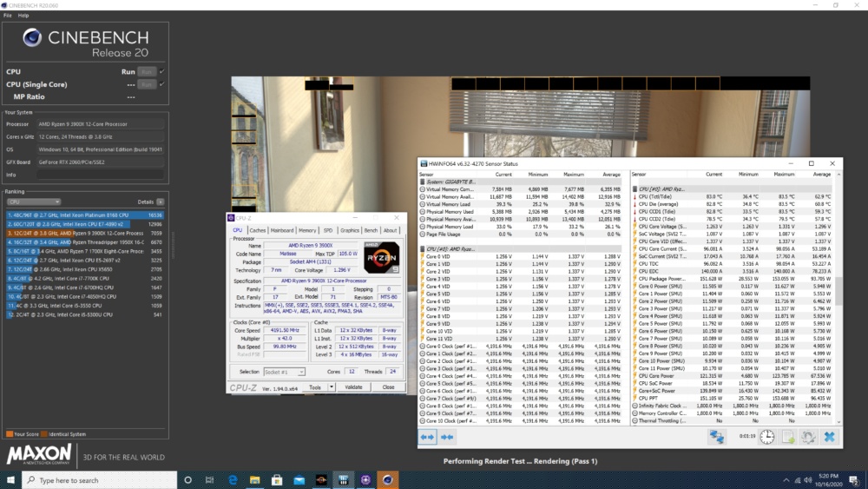
Task: Open the CPU ranking type dropdown
Action: [x=34, y=202]
